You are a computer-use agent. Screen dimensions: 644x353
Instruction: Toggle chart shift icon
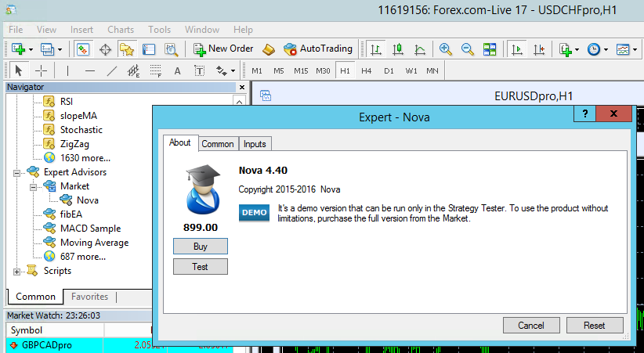tap(539, 49)
